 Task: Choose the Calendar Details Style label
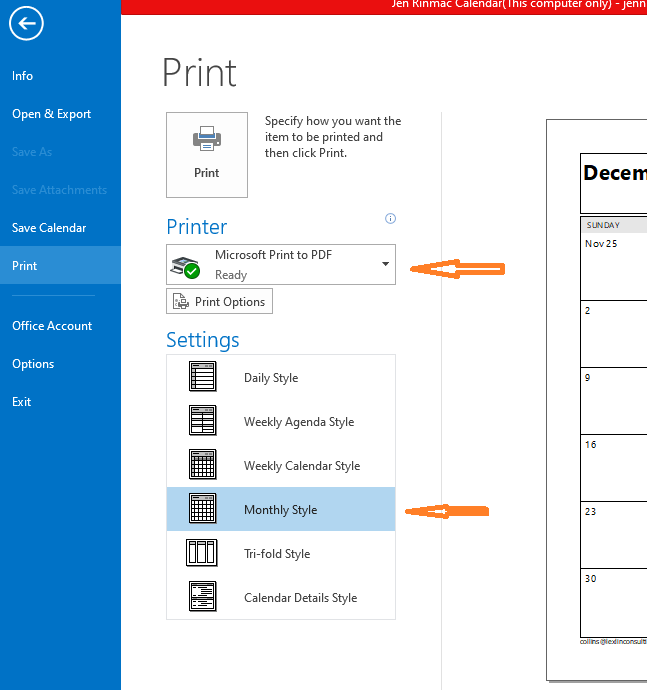point(301,598)
